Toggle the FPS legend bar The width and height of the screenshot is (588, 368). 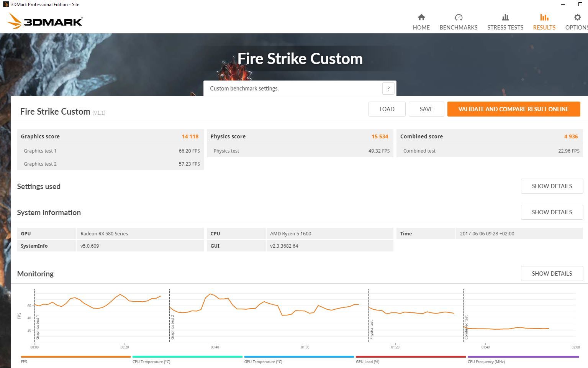(x=76, y=357)
